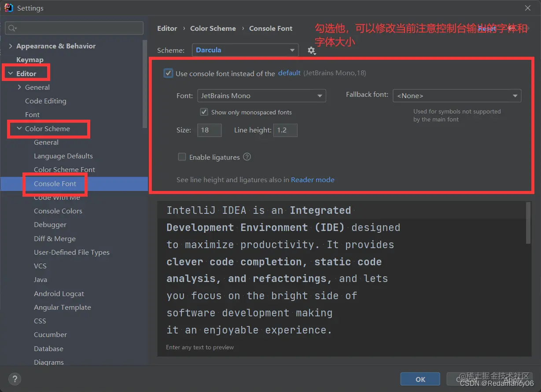Select Console Colors item
This screenshot has width=541, height=392.
click(x=58, y=211)
